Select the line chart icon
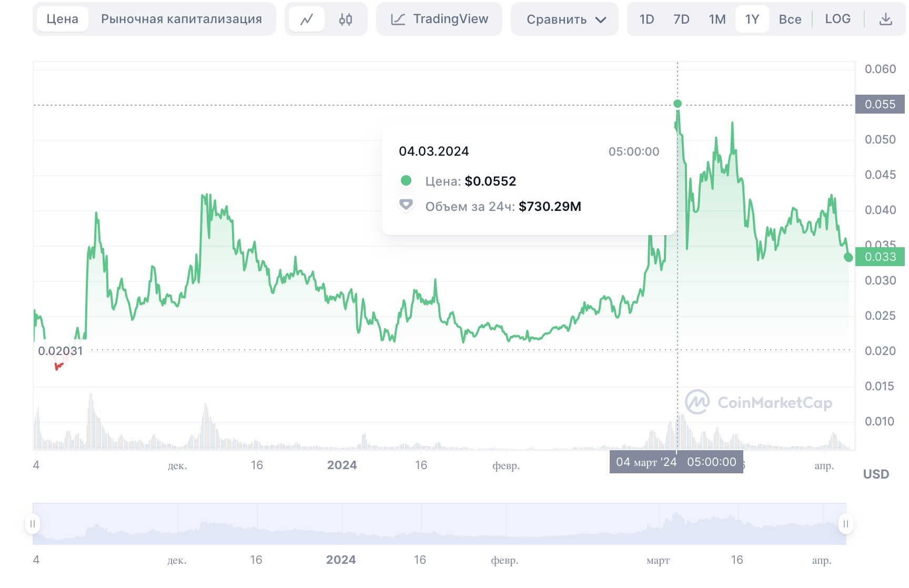The image size is (909, 588). [x=307, y=19]
